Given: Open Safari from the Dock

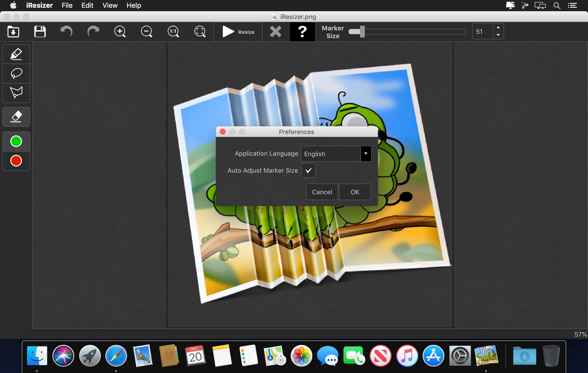Looking at the screenshot, I should 116,356.
